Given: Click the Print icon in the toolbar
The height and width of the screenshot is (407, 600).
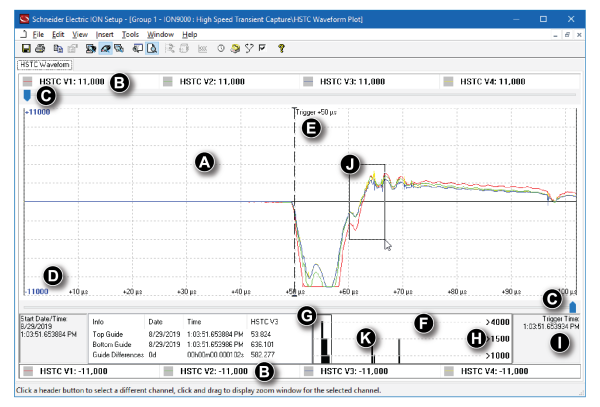Looking at the screenshot, I should 40,48.
